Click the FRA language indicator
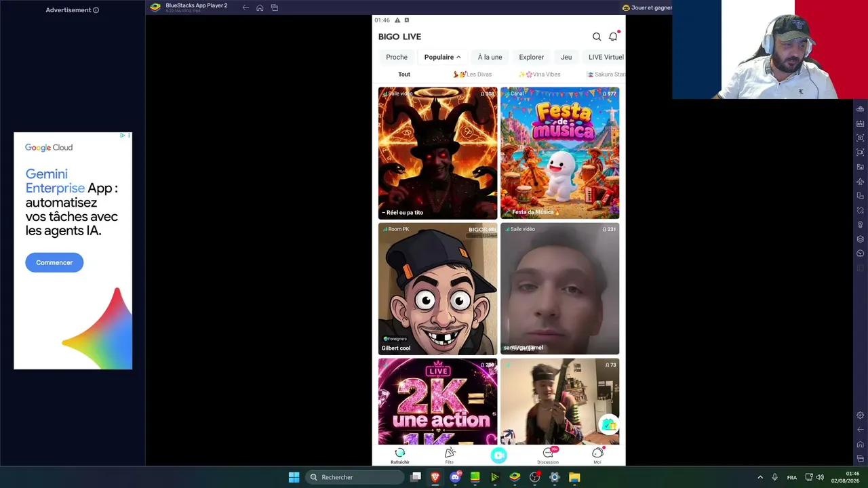 791,477
